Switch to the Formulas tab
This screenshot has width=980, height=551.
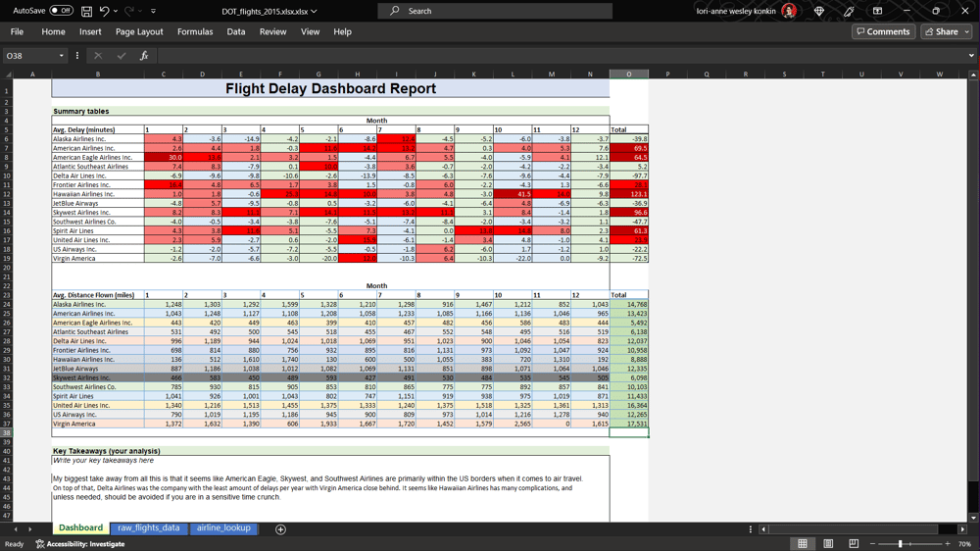(x=195, y=31)
